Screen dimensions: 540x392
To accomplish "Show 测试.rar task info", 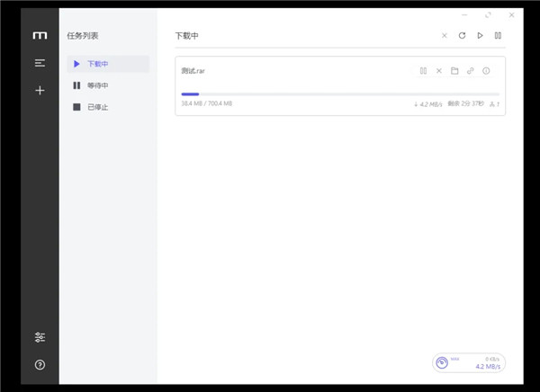I will 486,71.
